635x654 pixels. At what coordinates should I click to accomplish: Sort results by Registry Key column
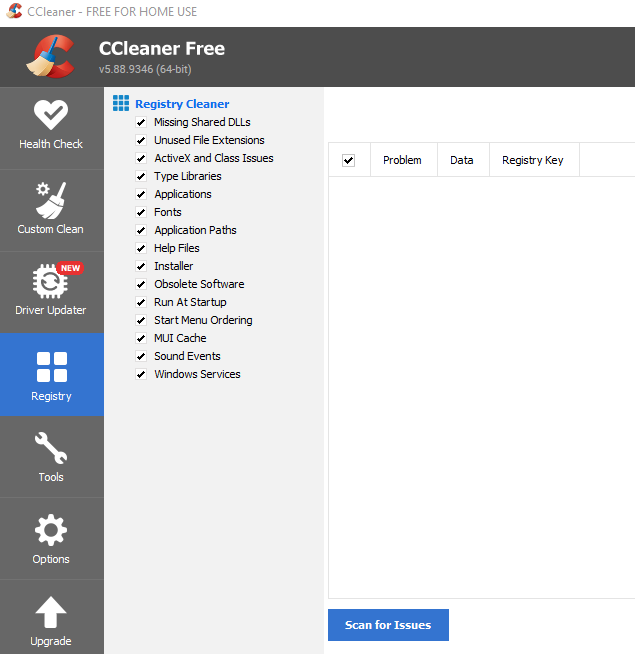(x=534, y=160)
